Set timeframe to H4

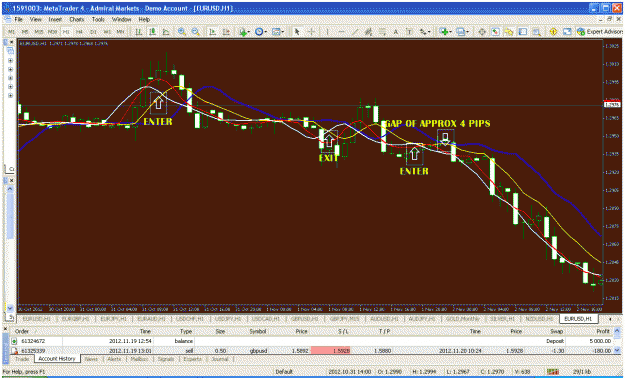tap(79, 32)
